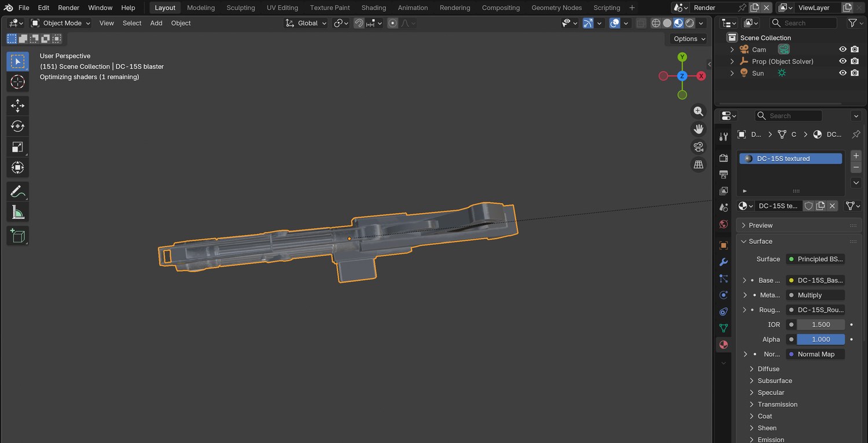
Task: Toggle X-Ray display
Action: [641, 23]
